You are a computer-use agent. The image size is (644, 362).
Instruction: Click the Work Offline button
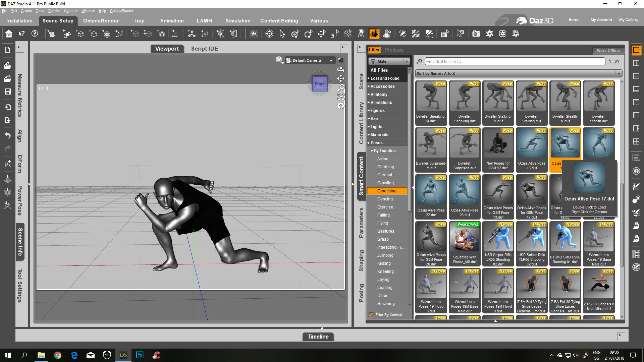click(608, 51)
